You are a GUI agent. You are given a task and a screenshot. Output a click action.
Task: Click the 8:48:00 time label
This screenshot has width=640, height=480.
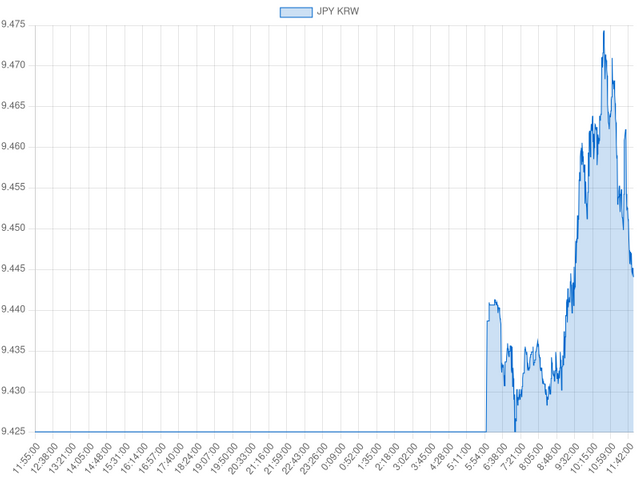click(549, 458)
